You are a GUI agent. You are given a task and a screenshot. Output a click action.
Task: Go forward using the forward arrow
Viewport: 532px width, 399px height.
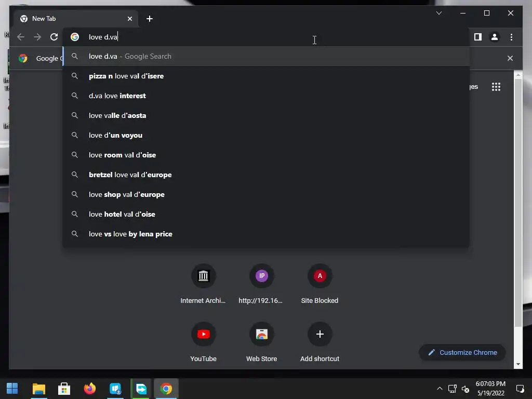pyautogui.click(x=37, y=37)
